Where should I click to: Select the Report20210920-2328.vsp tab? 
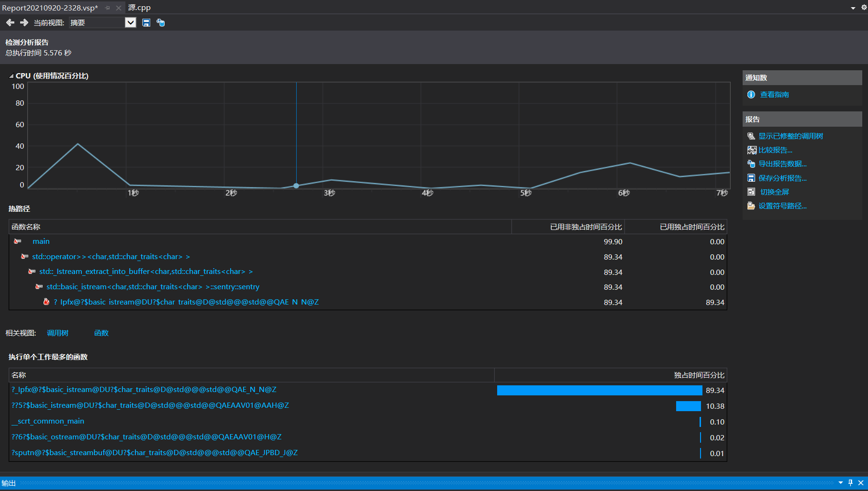[x=50, y=8]
